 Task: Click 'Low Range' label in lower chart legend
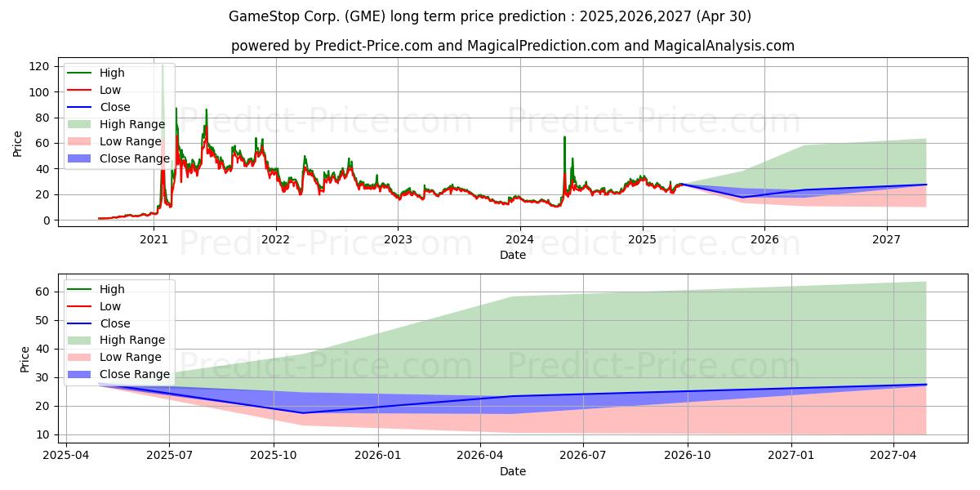(x=131, y=358)
